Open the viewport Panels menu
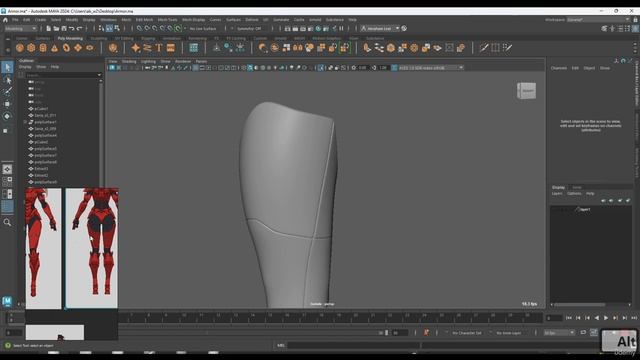 tap(201, 62)
